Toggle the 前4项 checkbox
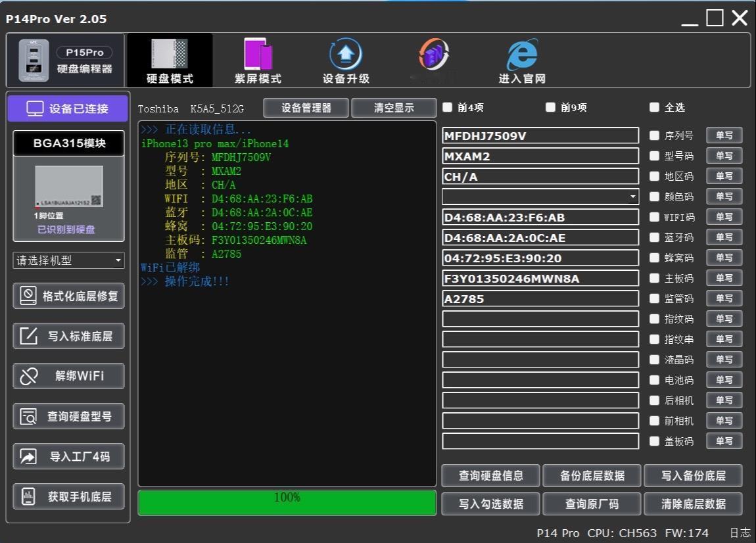The width and height of the screenshot is (756, 543). point(448,107)
